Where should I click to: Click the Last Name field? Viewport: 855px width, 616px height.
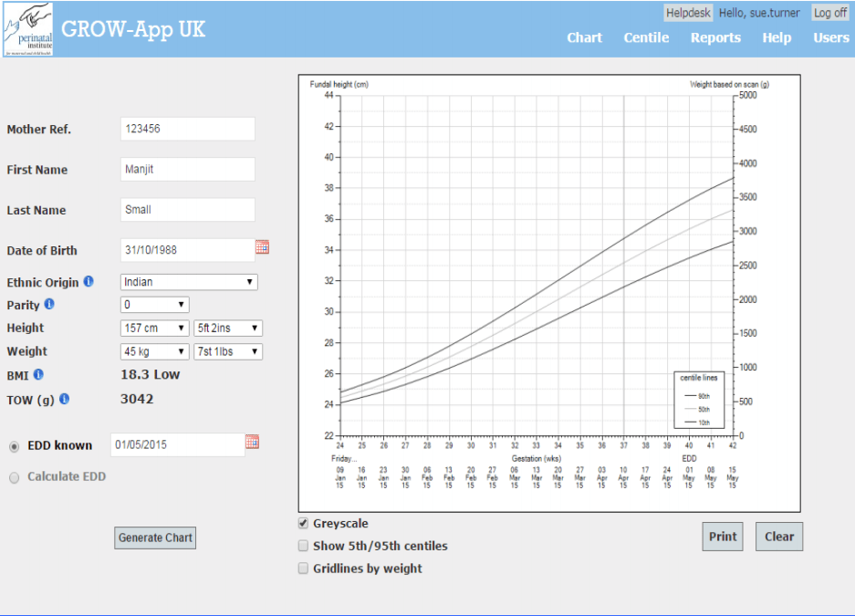188,209
